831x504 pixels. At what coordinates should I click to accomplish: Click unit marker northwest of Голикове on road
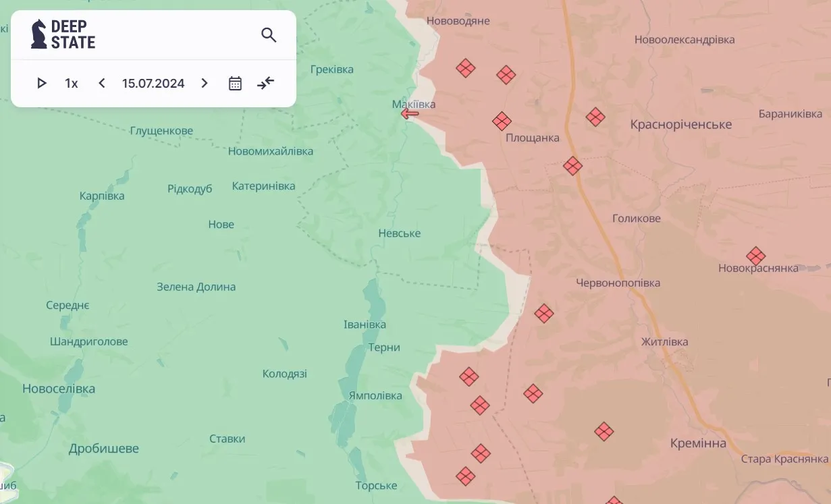[x=572, y=166]
